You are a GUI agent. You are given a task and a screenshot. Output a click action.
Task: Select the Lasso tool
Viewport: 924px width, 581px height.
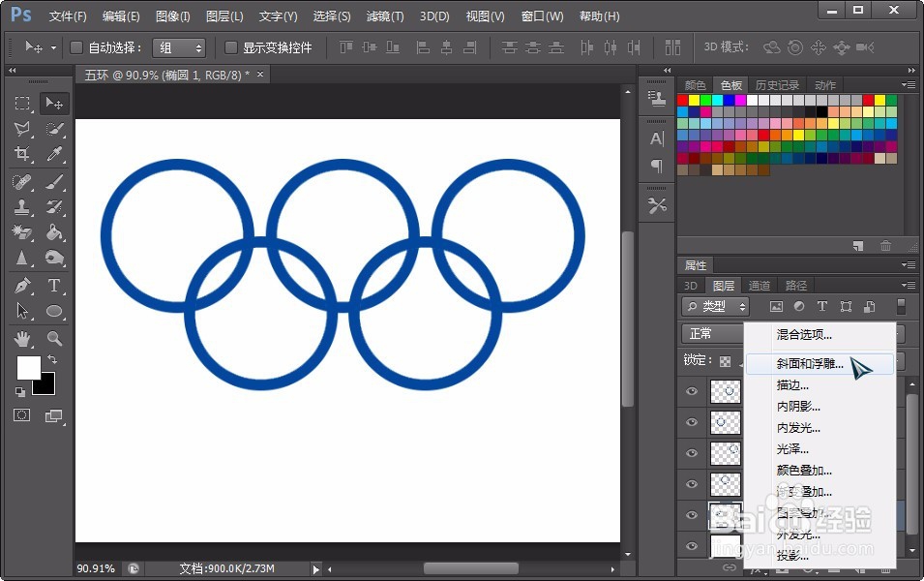(x=22, y=129)
